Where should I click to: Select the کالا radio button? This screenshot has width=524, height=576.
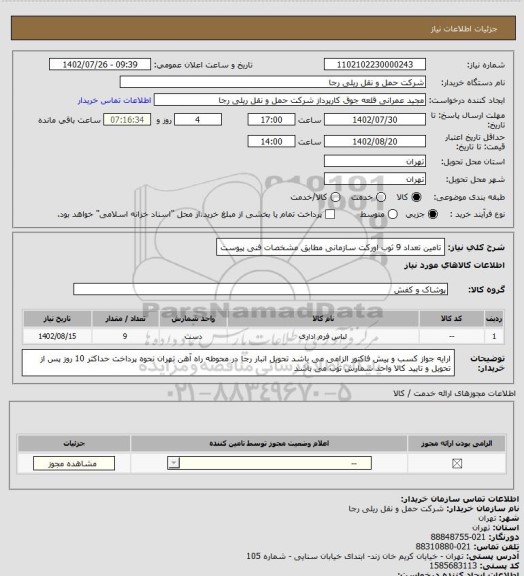click(416, 197)
